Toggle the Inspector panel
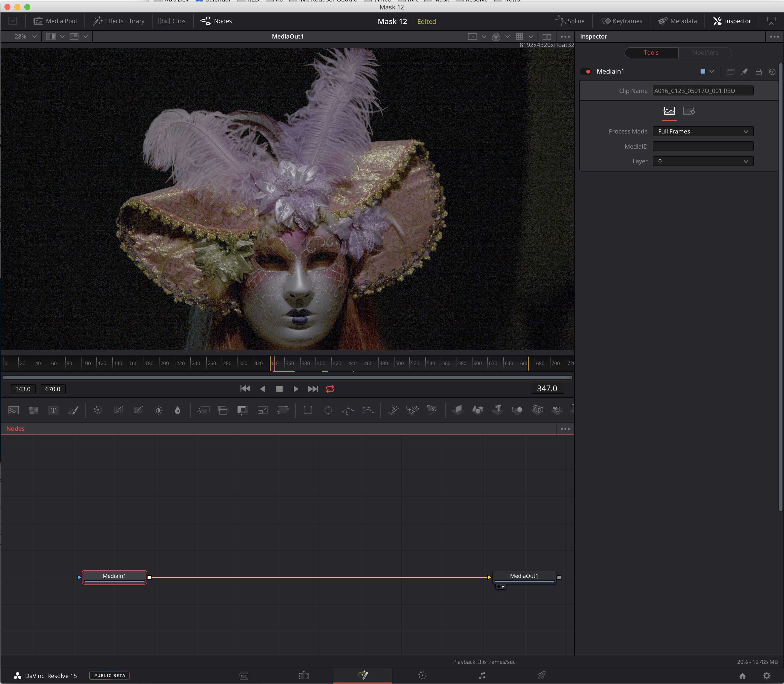This screenshot has height=684, width=784. [732, 21]
